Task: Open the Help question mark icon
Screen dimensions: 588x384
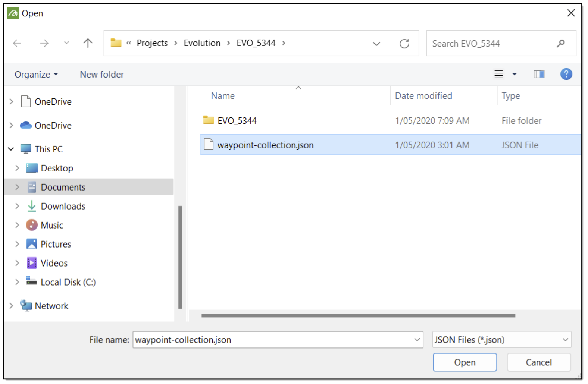Action: point(566,74)
